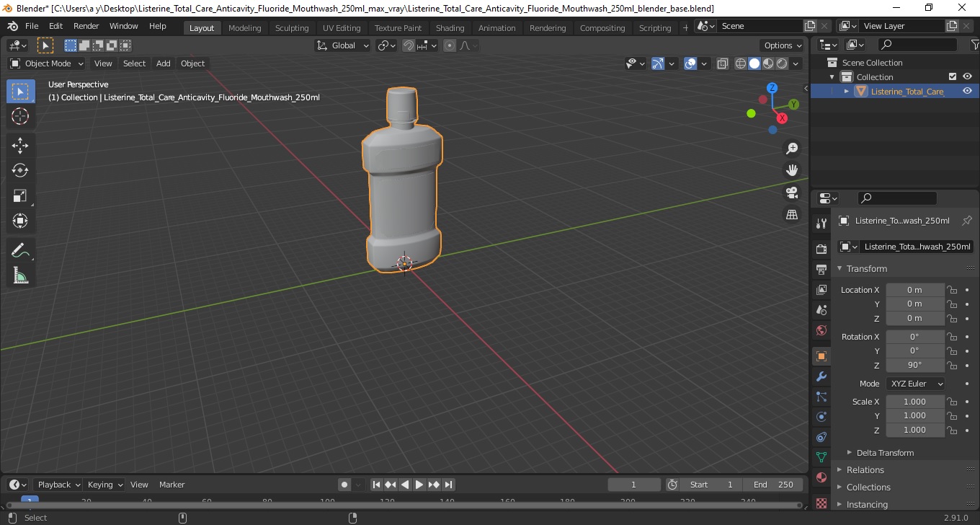
Task: Pick the Rotate tool
Action: [x=20, y=170]
